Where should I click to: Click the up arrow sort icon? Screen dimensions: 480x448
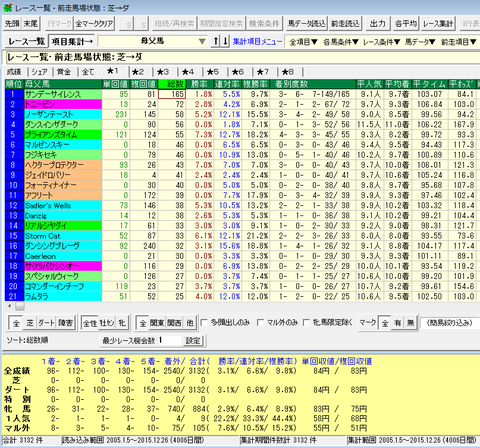216,41
